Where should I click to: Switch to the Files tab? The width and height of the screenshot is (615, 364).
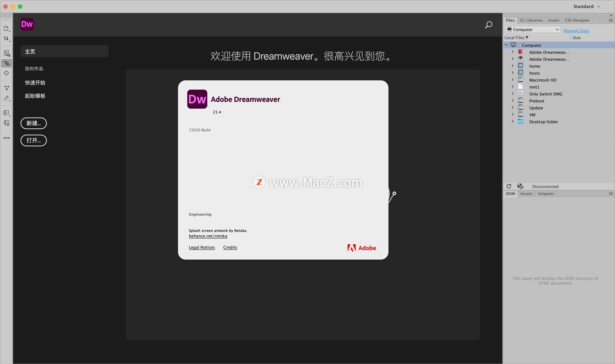point(510,20)
